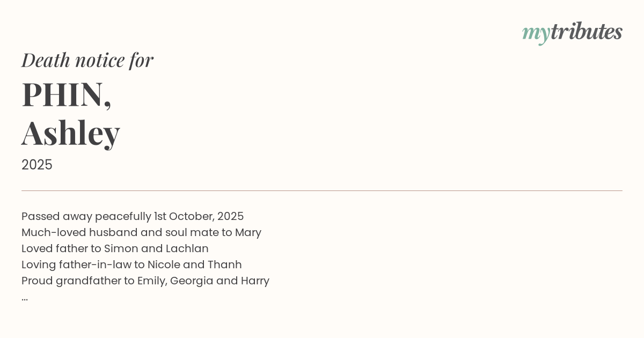Click the name "Mary" in the notice
The width and height of the screenshot is (644, 338).
[248, 232]
